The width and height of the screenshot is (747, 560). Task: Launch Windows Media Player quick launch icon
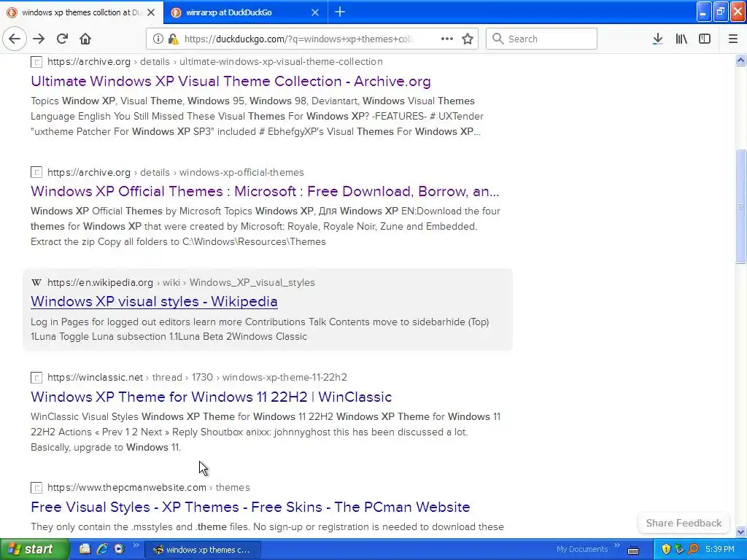[x=119, y=549]
